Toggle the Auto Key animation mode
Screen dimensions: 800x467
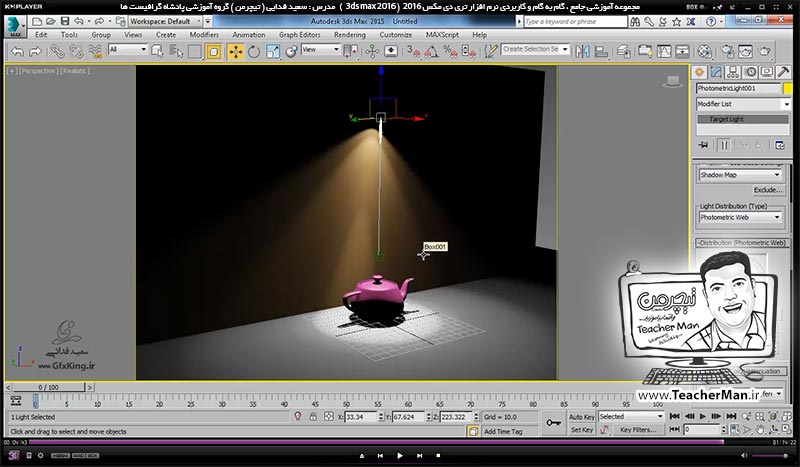coord(582,417)
